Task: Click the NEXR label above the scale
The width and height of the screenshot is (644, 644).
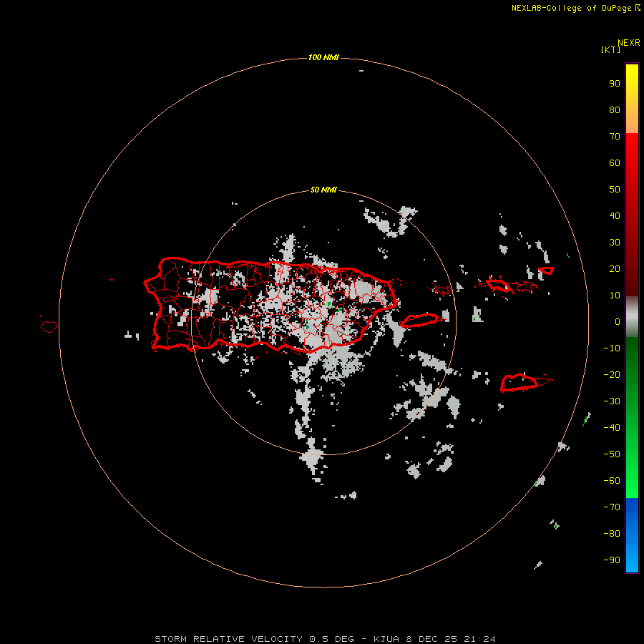Action: pyautogui.click(x=628, y=43)
